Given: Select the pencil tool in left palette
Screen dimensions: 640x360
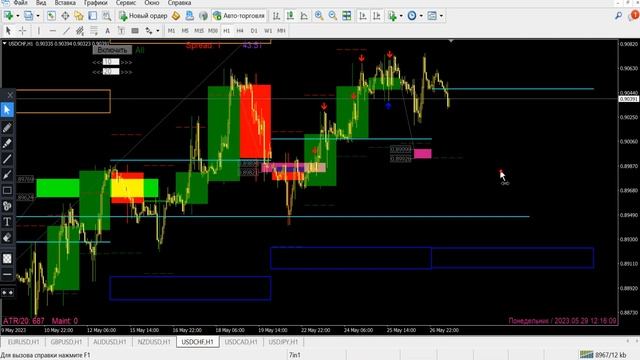Looking at the screenshot, I should 7,128.
